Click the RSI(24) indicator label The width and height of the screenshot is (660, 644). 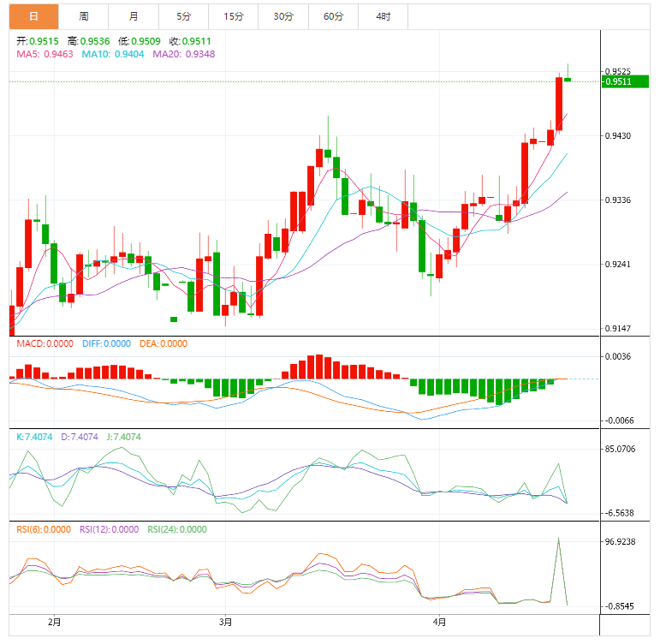pyautogui.click(x=176, y=529)
